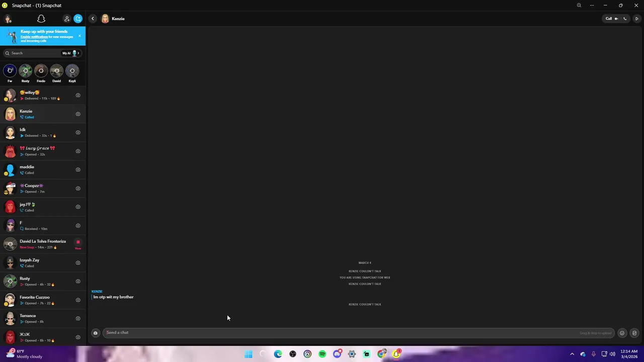This screenshot has height=362, width=644.
Task: Open Chrome from the taskbar
Action: tap(382, 354)
